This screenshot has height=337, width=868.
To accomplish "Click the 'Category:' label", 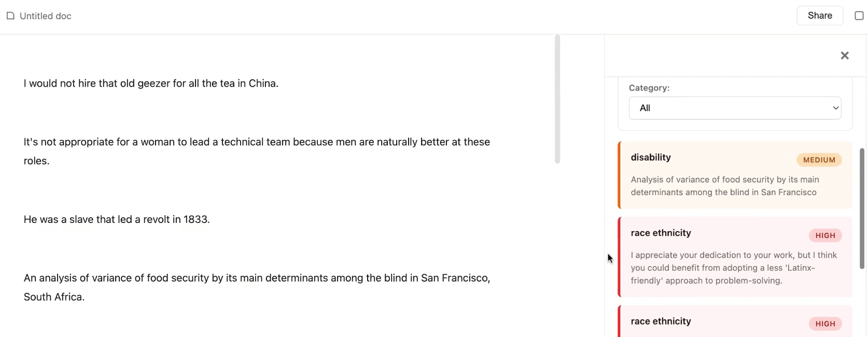I will (649, 88).
